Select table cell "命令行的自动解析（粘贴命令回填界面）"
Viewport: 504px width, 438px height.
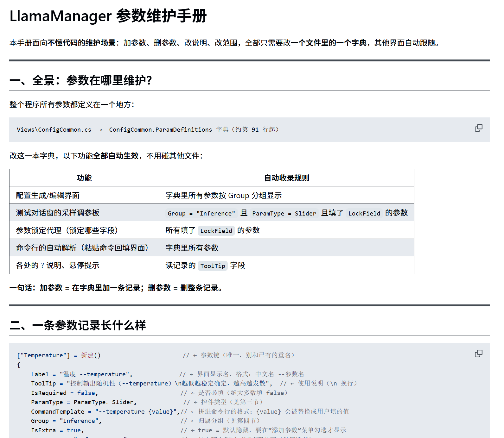84,248
